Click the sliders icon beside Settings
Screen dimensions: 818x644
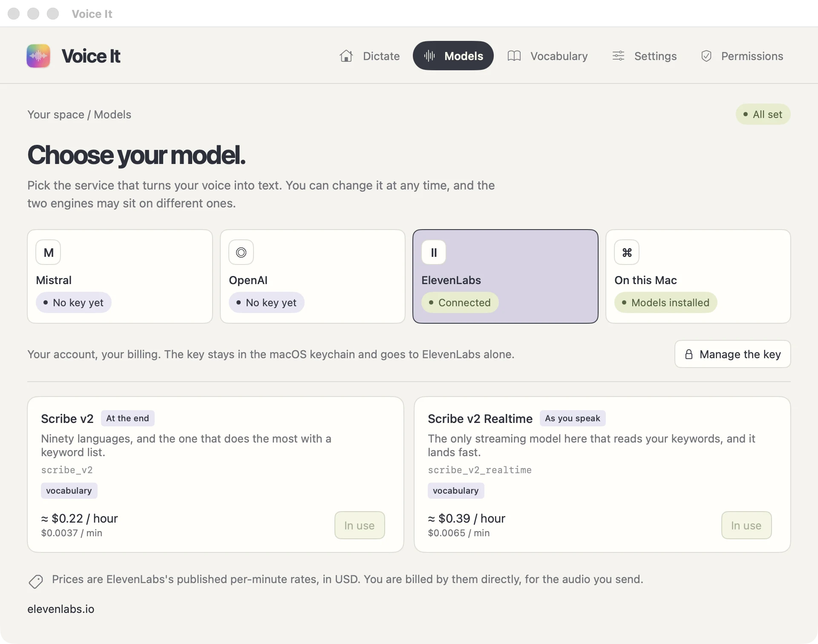coord(618,56)
